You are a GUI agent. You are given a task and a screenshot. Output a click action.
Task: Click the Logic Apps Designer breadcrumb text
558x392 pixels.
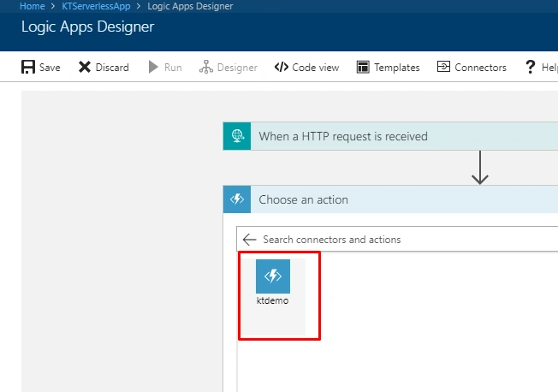pos(190,6)
